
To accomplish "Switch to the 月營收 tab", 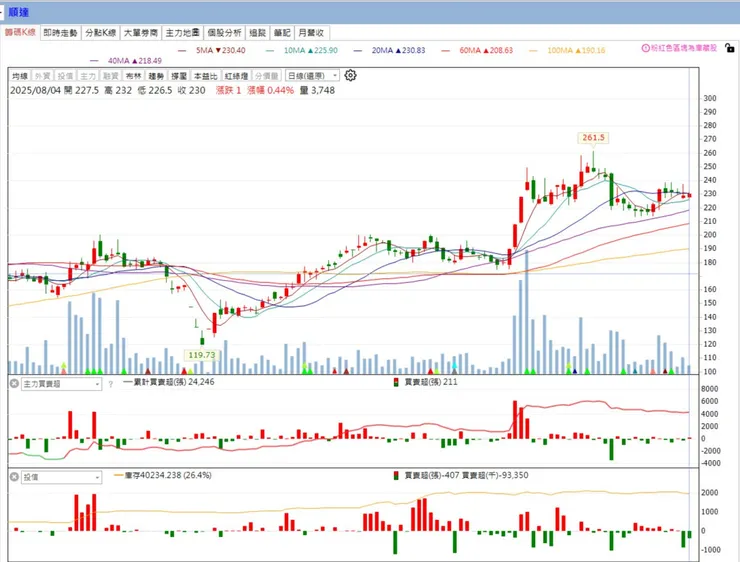I will tap(311, 33).
